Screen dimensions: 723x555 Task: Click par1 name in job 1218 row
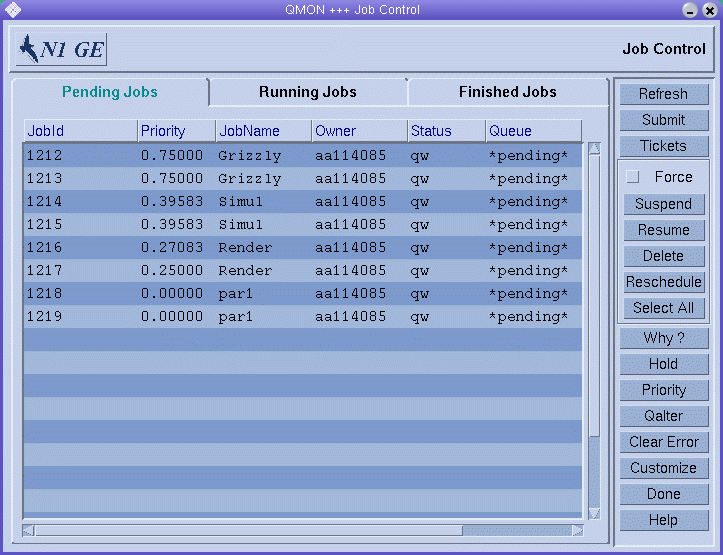point(236,295)
